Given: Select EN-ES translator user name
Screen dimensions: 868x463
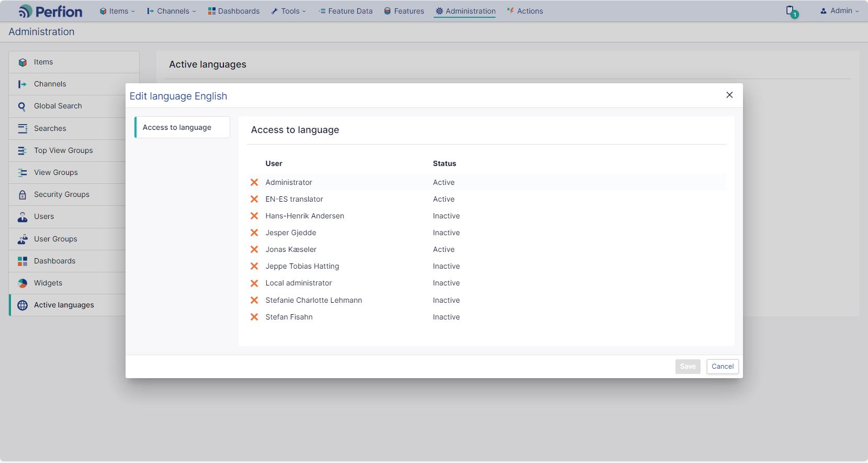Looking at the screenshot, I should pyautogui.click(x=294, y=199).
